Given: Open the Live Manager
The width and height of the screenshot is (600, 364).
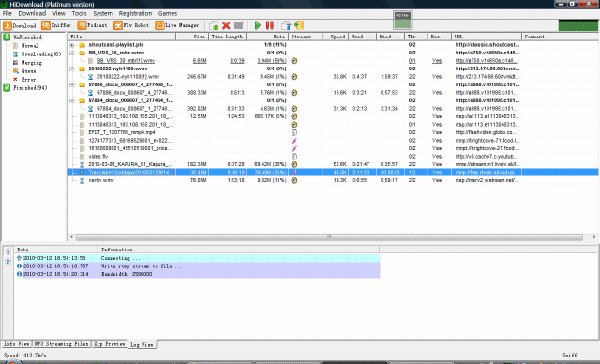Looking at the screenshot, I should coord(178,25).
